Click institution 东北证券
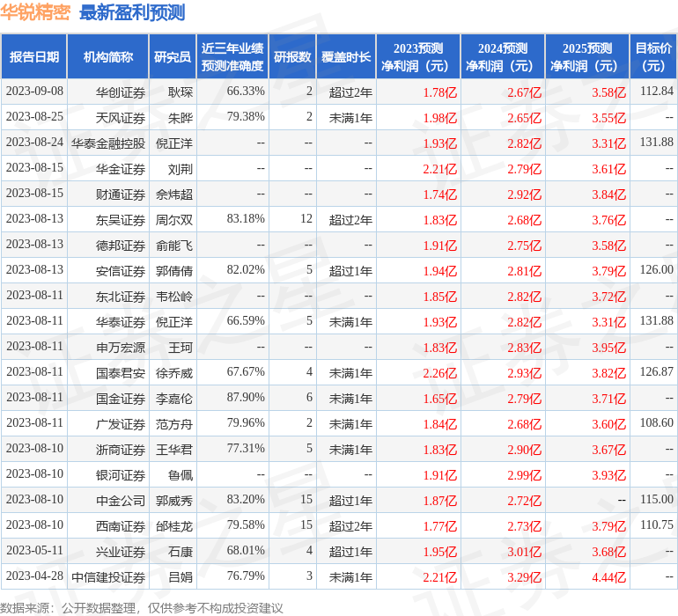This screenshot has width=678, height=616. point(121,296)
